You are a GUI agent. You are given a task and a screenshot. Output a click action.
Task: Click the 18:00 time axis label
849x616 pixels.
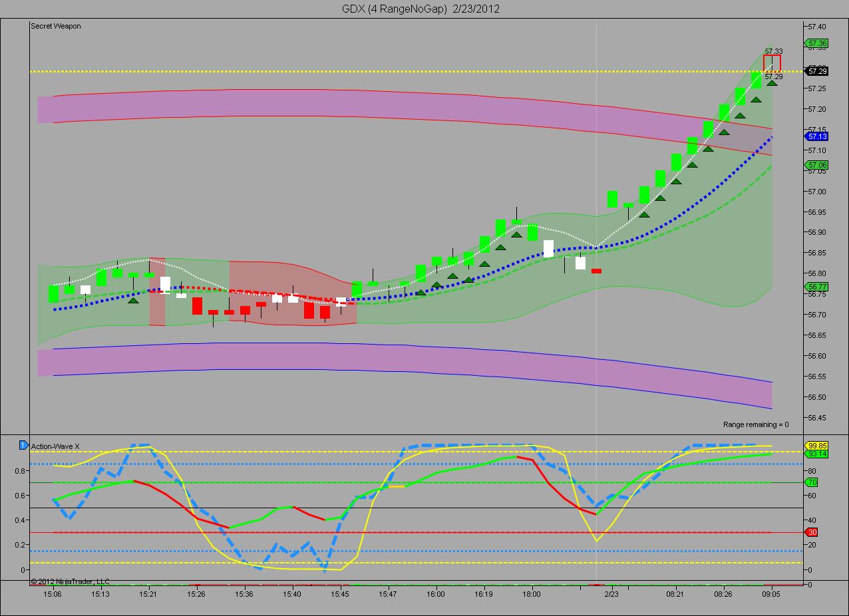pyautogui.click(x=532, y=594)
